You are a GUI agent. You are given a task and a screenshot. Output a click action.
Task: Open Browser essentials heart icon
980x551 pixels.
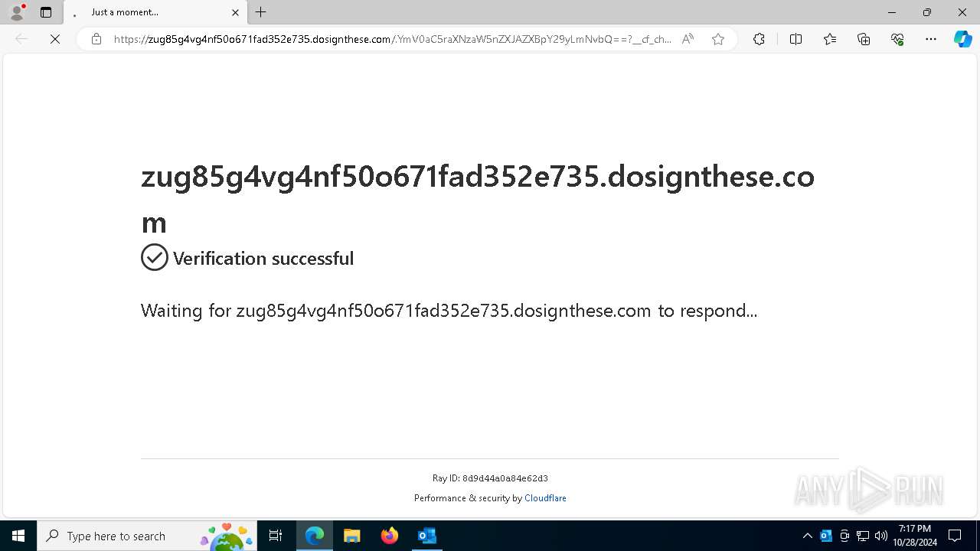[x=897, y=39]
